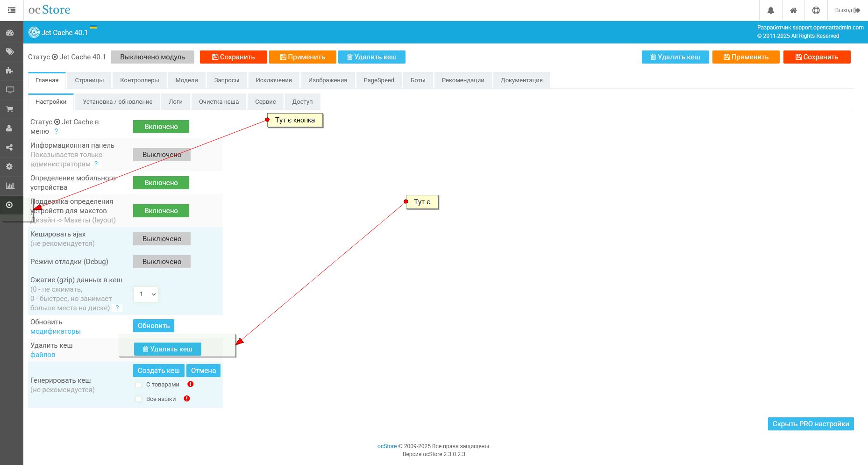Open the 'Установка / обновление' subtab
The image size is (868, 465).
(x=118, y=102)
